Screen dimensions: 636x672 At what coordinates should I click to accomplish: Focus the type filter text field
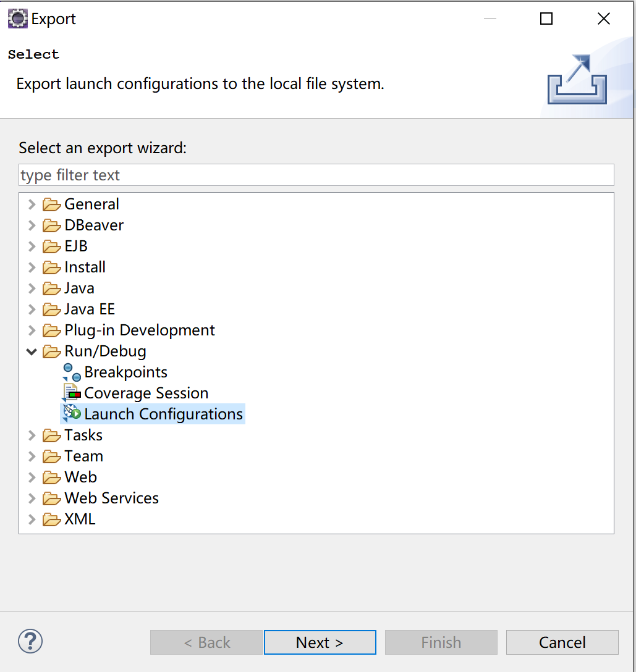pos(316,175)
